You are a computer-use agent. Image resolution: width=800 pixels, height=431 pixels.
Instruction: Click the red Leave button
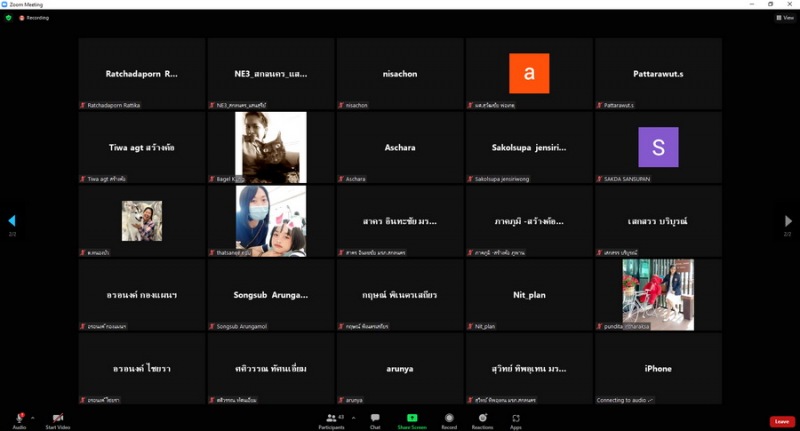click(782, 421)
